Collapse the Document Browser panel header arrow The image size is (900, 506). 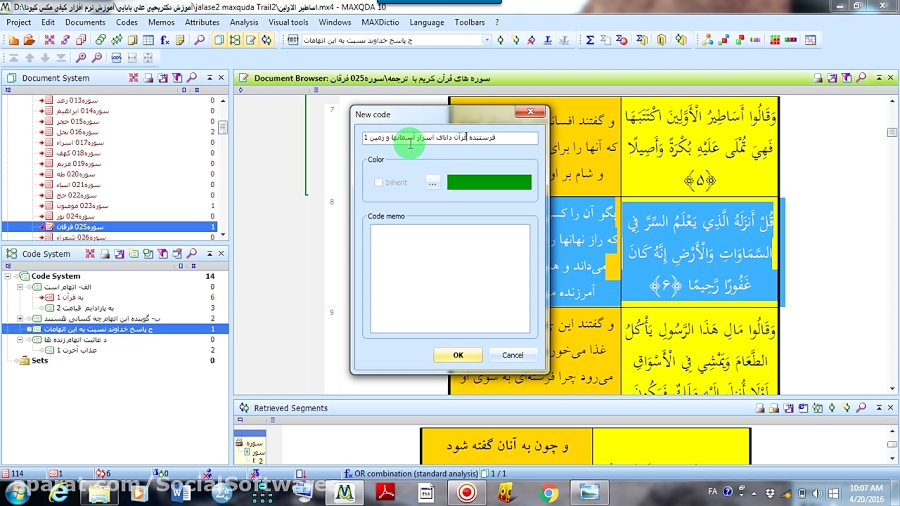click(879, 78)
